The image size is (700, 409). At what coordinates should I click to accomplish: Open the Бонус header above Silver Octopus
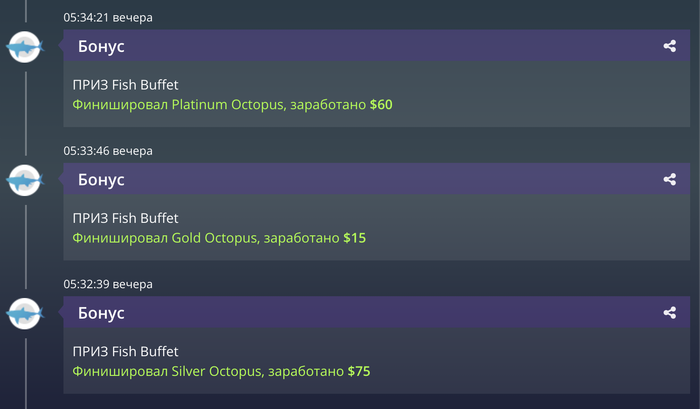(101, 313)
